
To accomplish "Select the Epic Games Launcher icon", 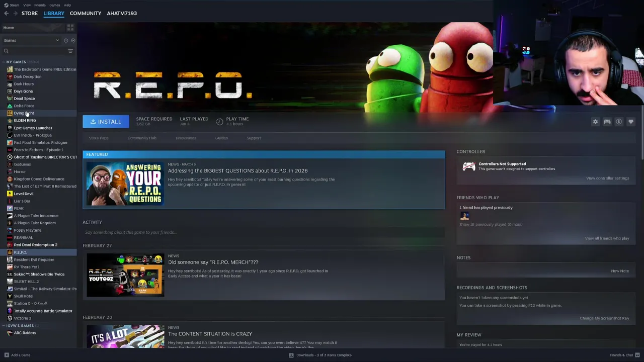I will [x=10, y=128].
